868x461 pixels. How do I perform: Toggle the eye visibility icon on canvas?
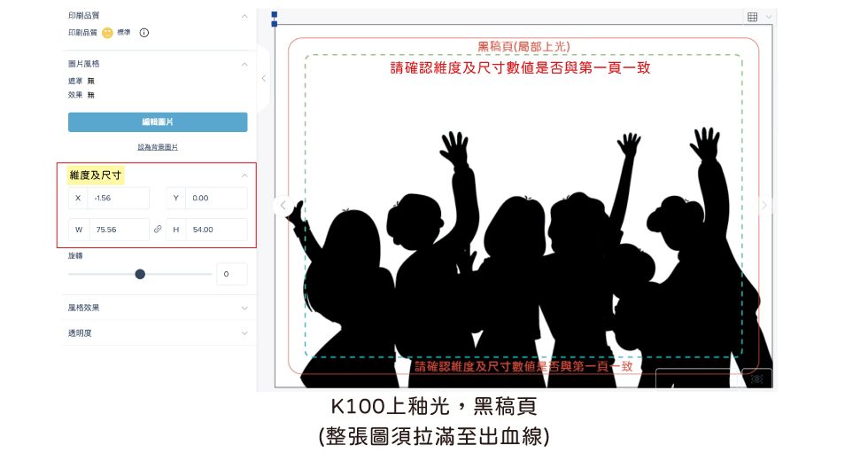click(756, 379)
